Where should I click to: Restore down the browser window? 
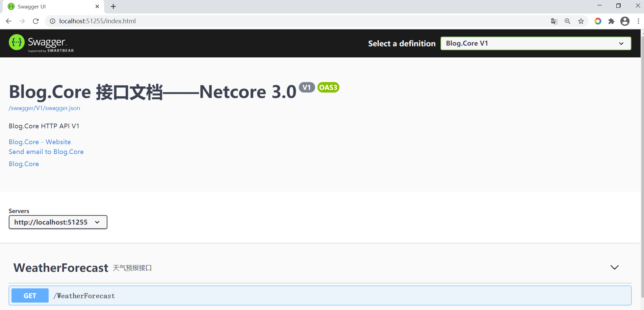click(x=618, y=5)
